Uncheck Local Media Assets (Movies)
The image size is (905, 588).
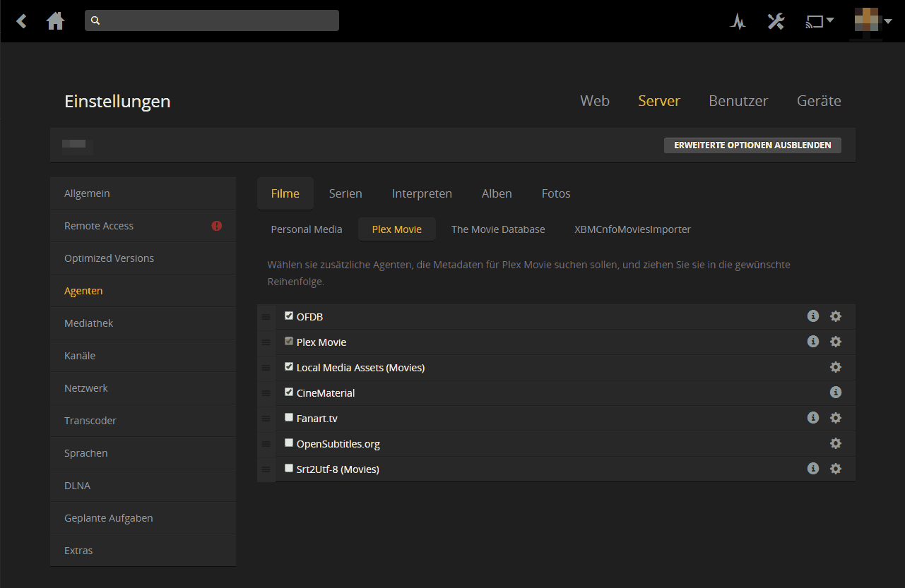tap(289, 367)
